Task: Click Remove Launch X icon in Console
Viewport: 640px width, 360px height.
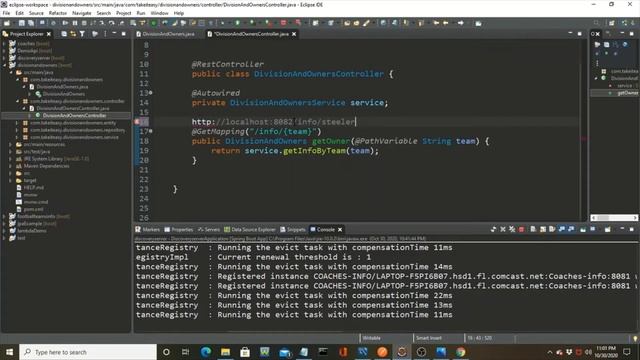Action: 503,229
